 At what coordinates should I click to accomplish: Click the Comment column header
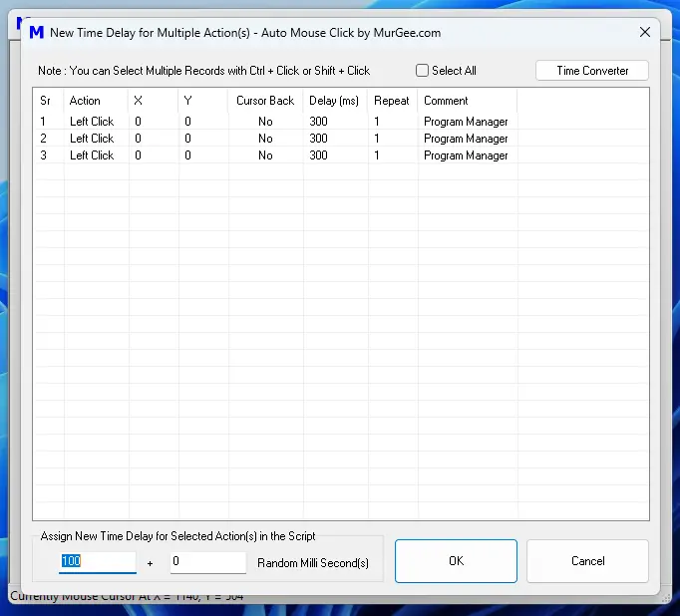pos(468,101)
